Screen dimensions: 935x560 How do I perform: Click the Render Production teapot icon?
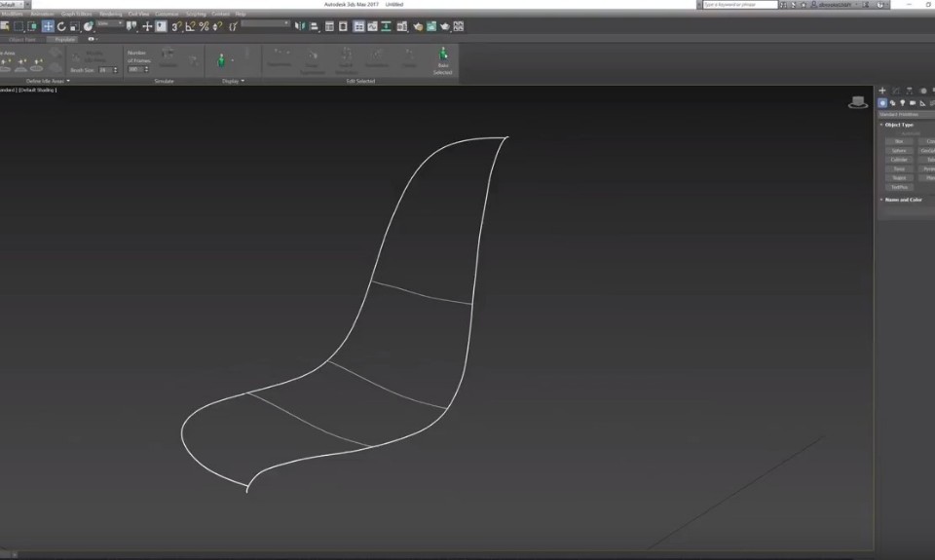coord(445,26)
